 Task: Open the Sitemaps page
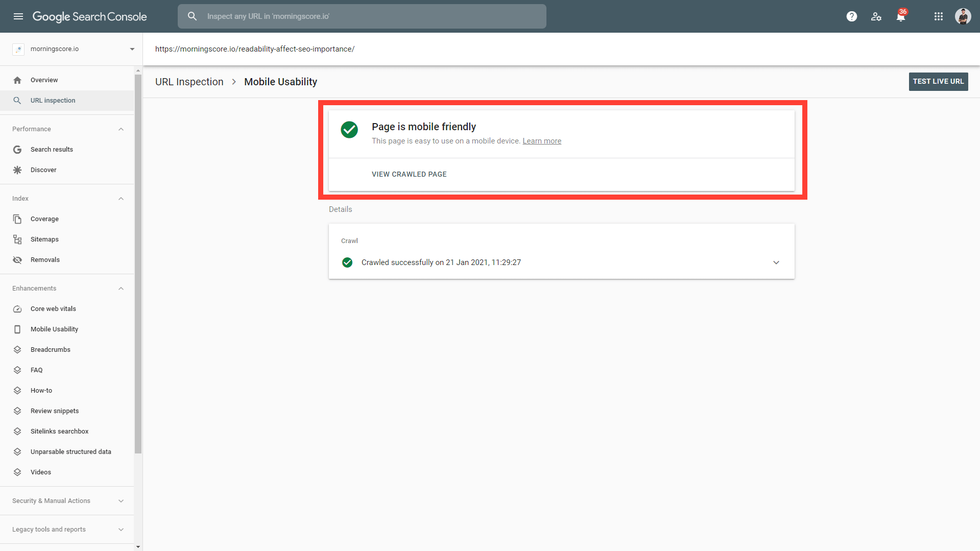point(67,239)
